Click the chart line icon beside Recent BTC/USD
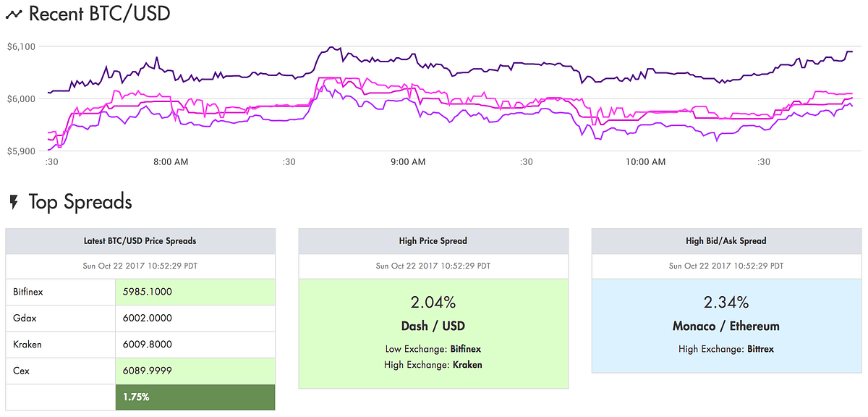 coord(13,14)
